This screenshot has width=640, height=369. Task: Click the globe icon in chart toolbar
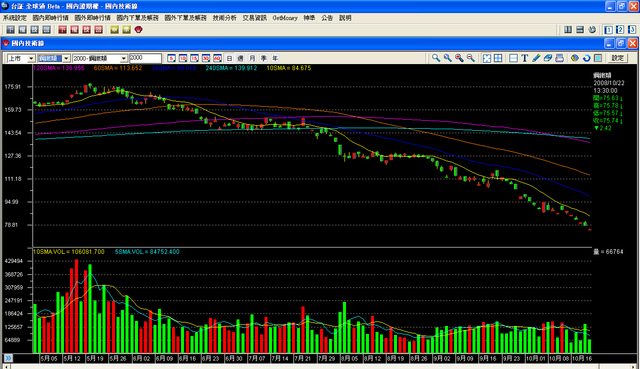[x=575, y=58]
